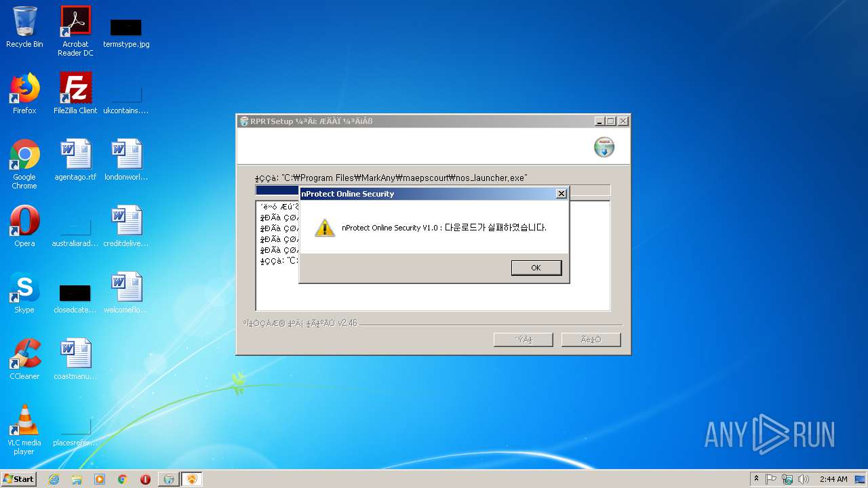Select creditdelive document icon

pos(126,226)
